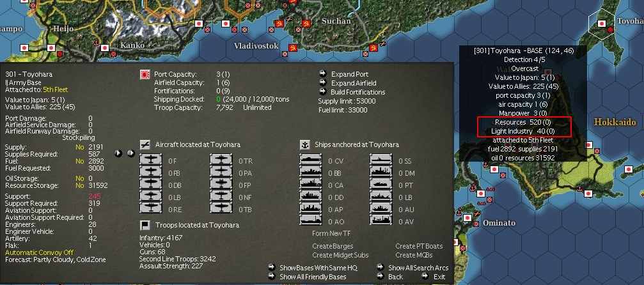Viewport: 644px width, 285px height.
Task: Click the Suchan map label
Action: point(336,21)
